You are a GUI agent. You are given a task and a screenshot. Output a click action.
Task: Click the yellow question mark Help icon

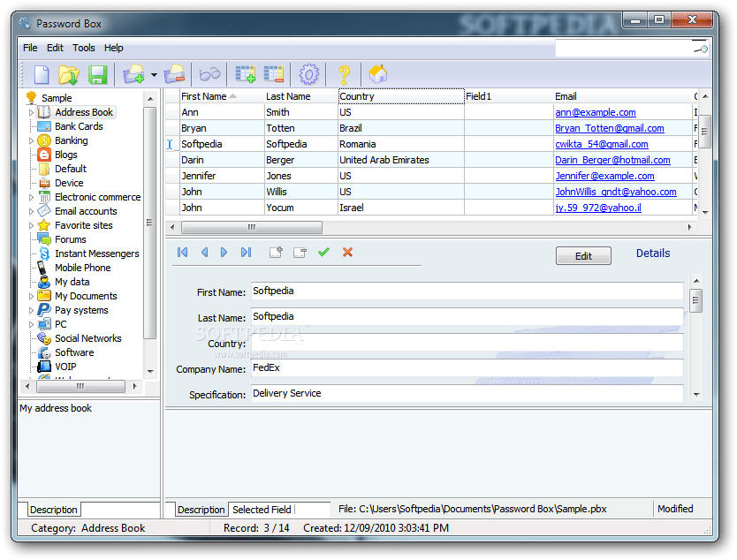(x=344, y=75)
